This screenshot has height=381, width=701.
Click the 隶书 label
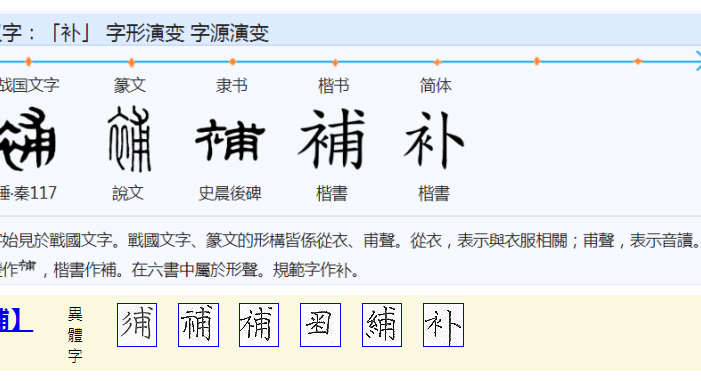pos(232,85)
